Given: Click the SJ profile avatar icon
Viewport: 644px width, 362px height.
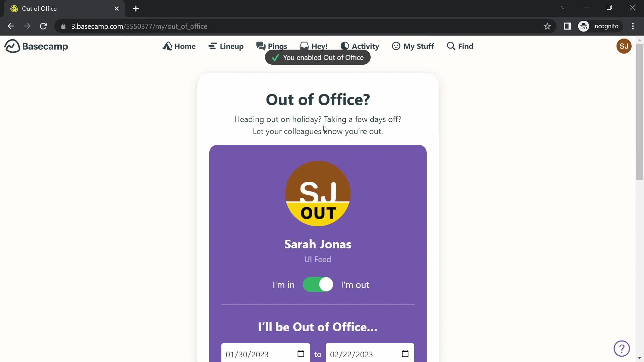Looking at the screenshot, I should (x=624, y=46).
